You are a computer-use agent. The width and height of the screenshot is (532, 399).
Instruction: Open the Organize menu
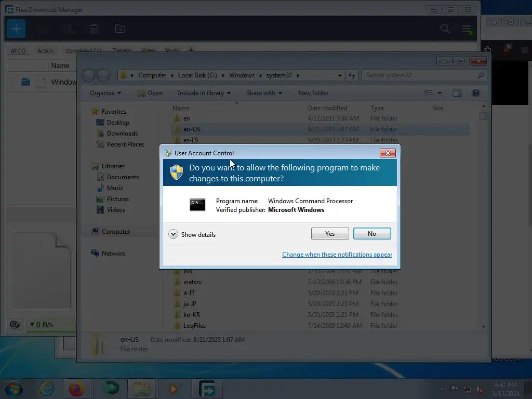point(105,93)
